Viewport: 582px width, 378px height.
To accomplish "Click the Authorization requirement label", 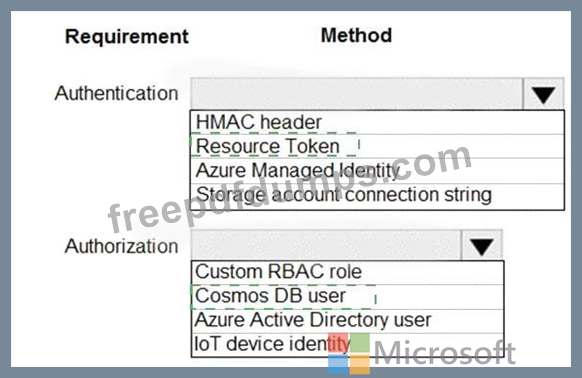I will pyautogui.click(x=121, y=246).
